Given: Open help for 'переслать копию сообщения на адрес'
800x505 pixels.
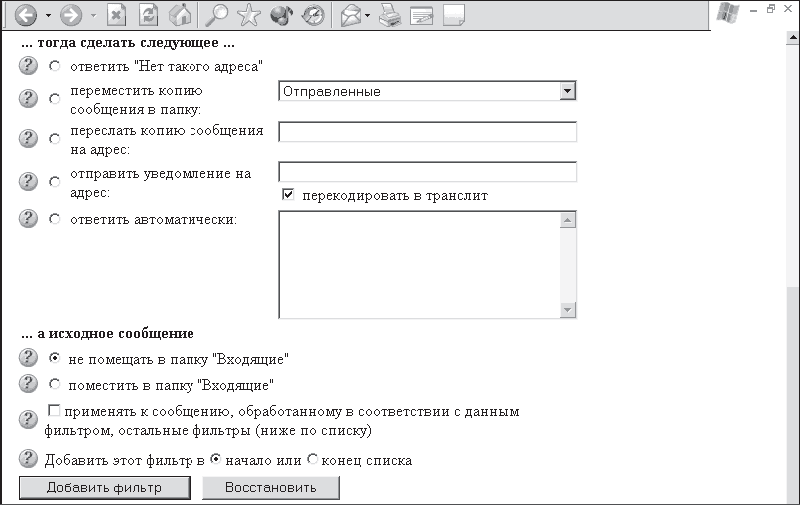Looking at the screenshot, I should [x=28, y=138].
